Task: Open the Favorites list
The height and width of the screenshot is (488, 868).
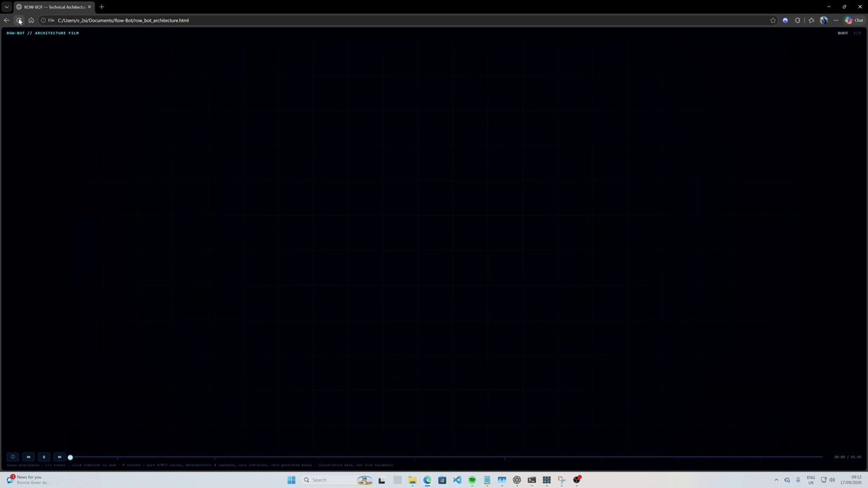Action: pyautogui.click(x=812, y=20)
